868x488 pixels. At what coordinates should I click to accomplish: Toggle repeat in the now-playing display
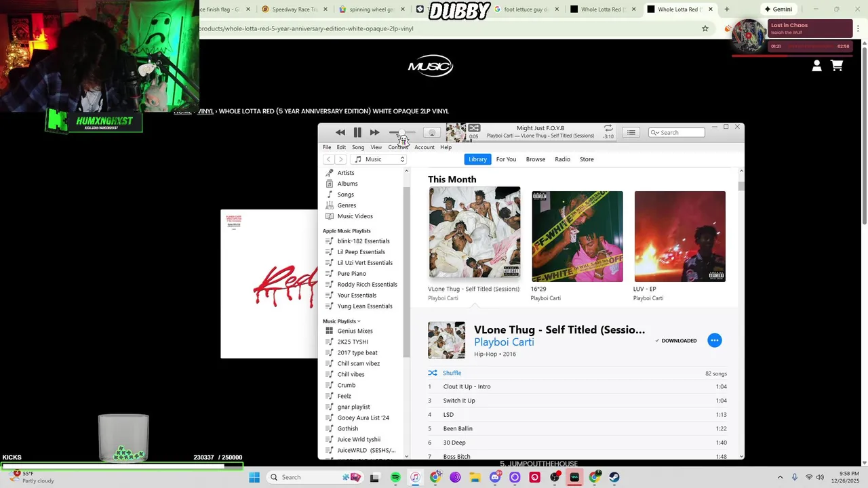608,128
